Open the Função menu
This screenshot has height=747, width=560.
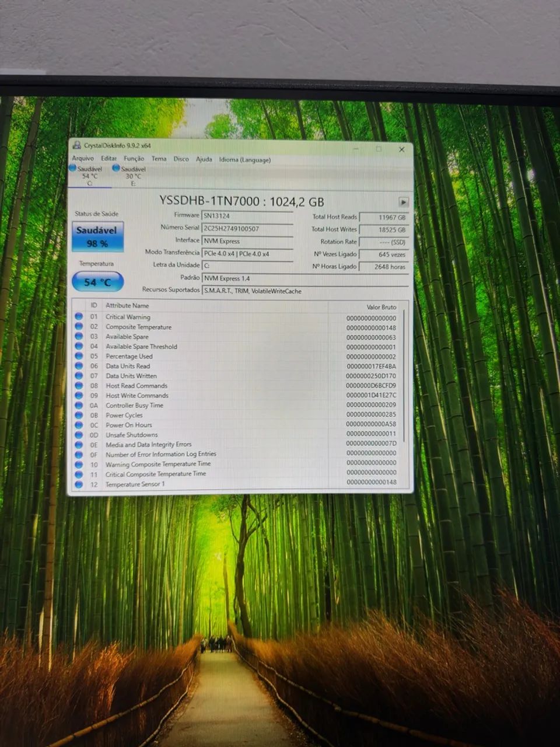click(134, 159)
